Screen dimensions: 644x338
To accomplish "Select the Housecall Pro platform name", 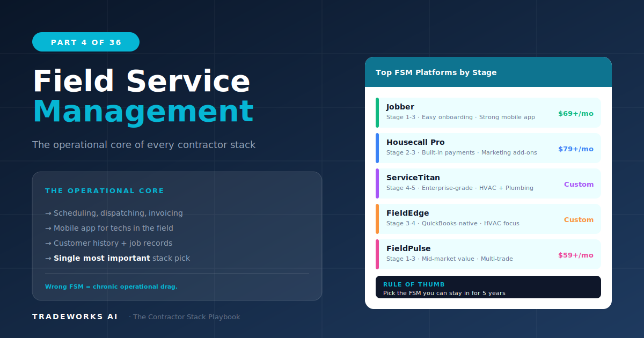I will point(415,142).
